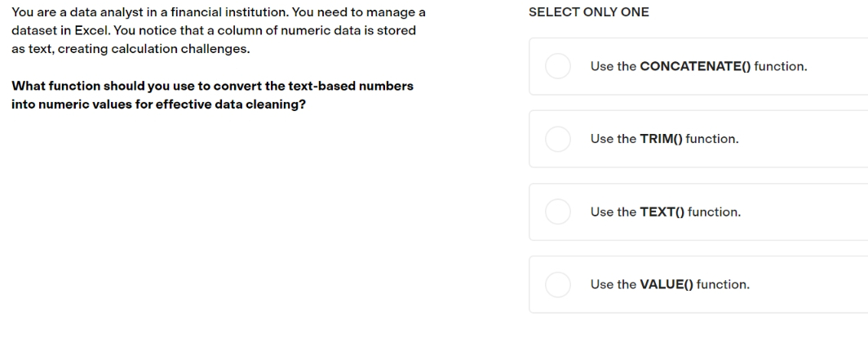Click the SELECT ONLY ONE heading
868x343 pixels.
click(x=589, y=12)
